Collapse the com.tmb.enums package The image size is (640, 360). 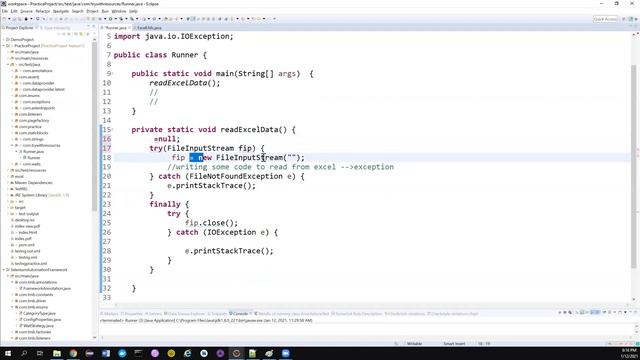point(12,307)
